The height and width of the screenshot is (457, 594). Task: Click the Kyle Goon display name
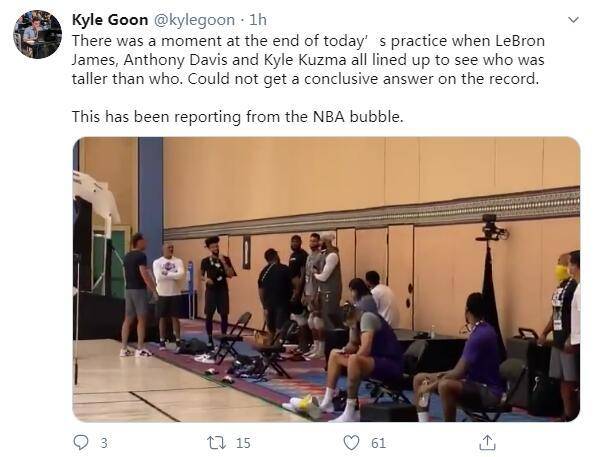pyautogui.click(x=110, y=20)
